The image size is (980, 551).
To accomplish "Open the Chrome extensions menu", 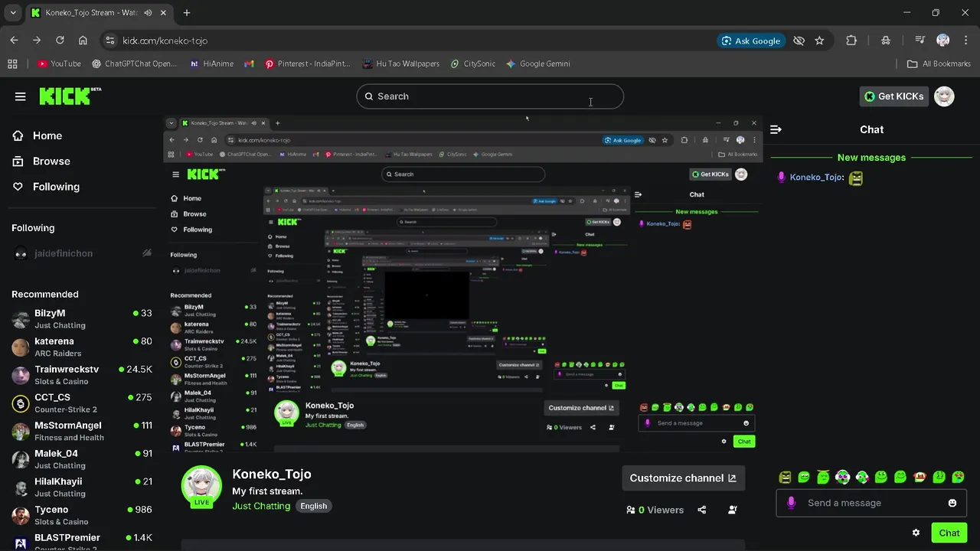I will click(x=851, y=41).
